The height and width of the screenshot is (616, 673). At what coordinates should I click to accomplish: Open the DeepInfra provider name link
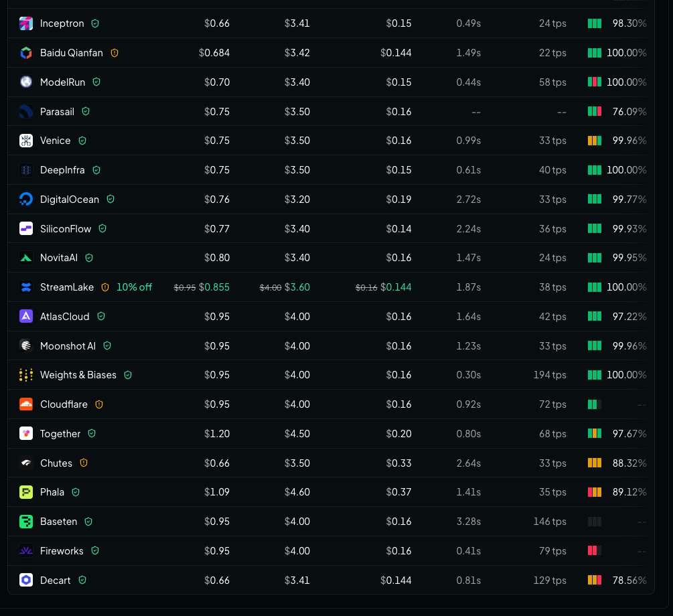tap(62, 170)
